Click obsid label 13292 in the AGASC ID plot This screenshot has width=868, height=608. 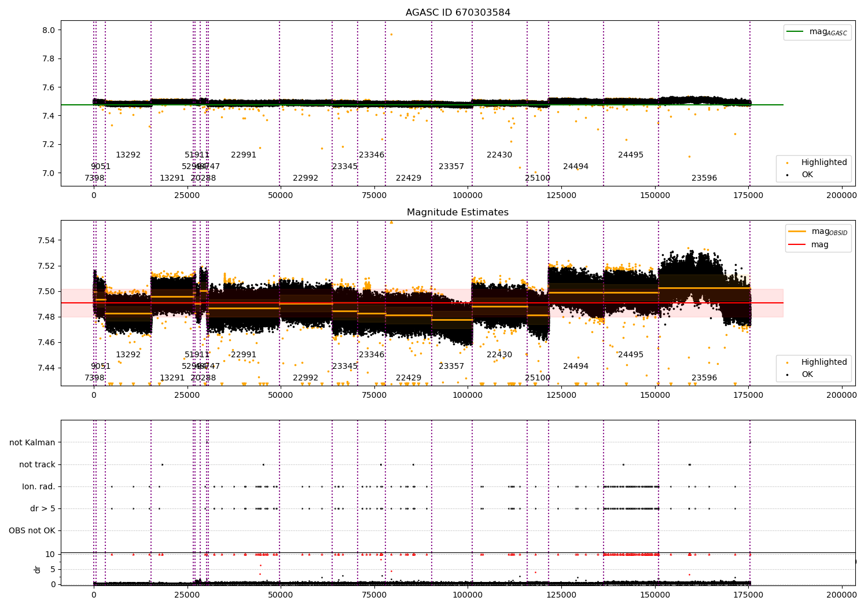(x=128, y=155)
